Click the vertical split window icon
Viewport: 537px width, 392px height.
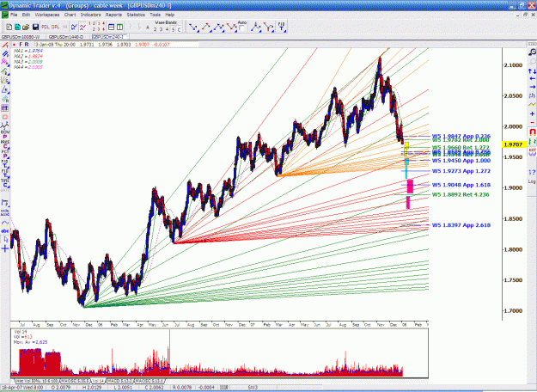click(x=120, y=27)
